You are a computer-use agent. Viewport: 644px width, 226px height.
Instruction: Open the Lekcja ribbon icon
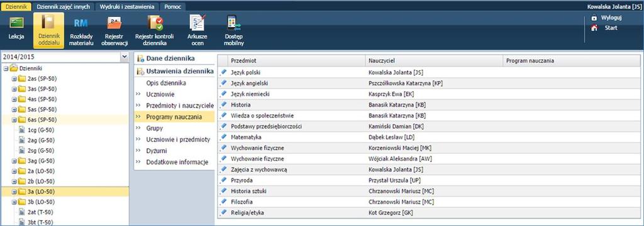[16, 23]
